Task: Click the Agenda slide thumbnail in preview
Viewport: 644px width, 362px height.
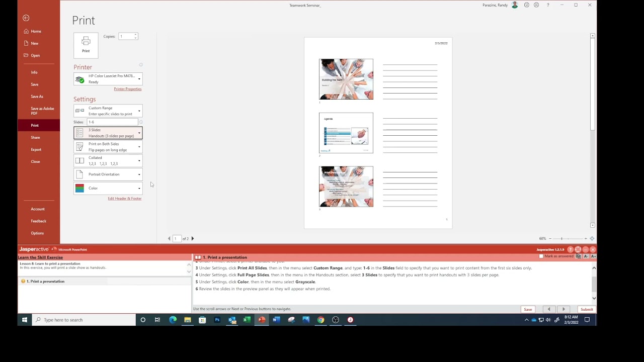Action: click(346, 133)
